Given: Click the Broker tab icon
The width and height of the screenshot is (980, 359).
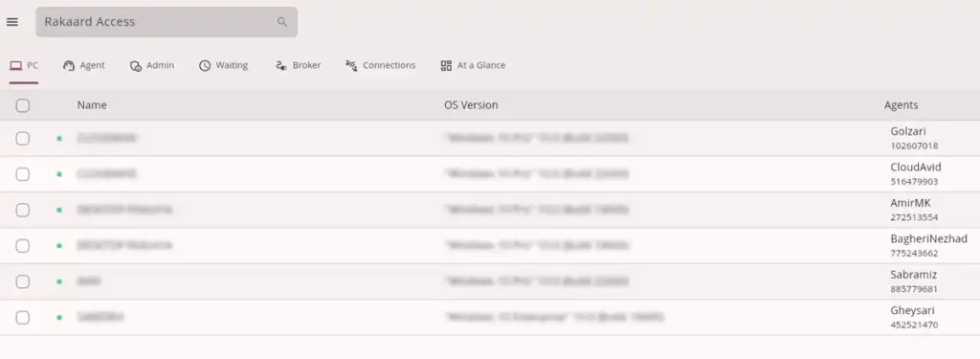Looking at the screenshot, I should 281,66.
